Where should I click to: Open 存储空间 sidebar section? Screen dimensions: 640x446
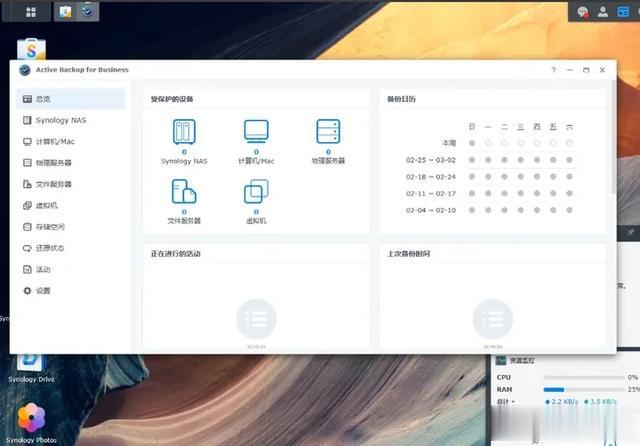71,226
